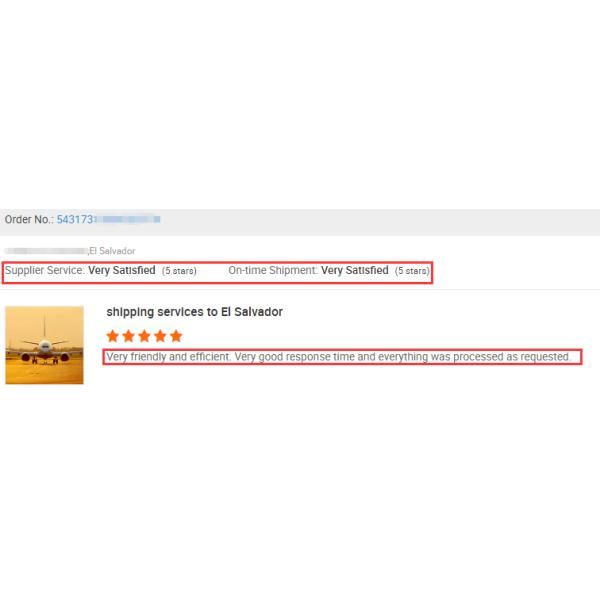Click On-time Shipment 'Very Satisfied' text
Viewport: 600px width, 600px height.
[x=355, y=270]
